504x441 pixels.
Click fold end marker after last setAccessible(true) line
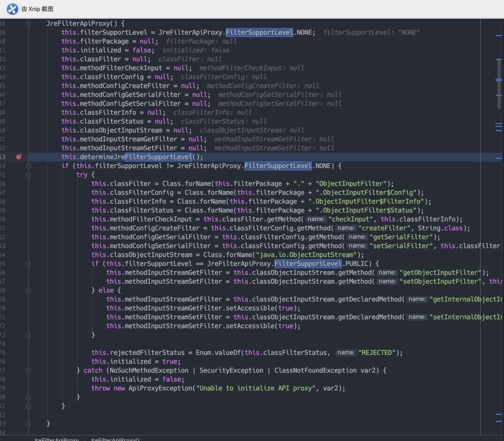coord(28,335)
